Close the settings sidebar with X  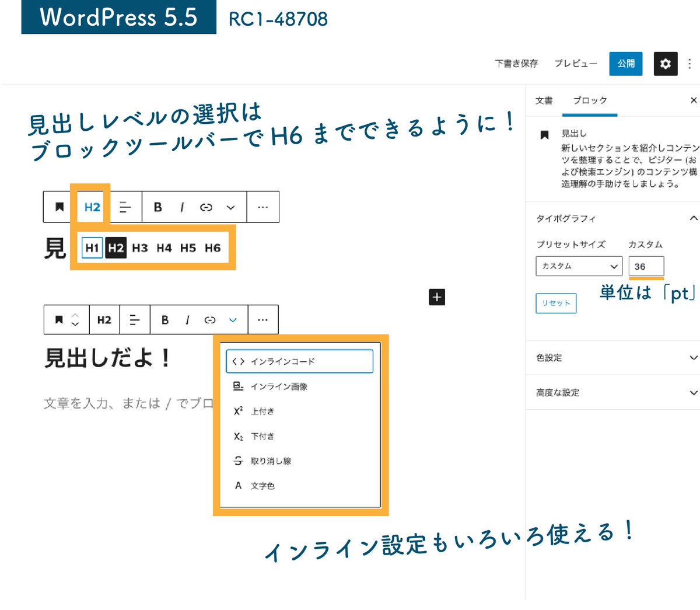click(x=694, y=100)
